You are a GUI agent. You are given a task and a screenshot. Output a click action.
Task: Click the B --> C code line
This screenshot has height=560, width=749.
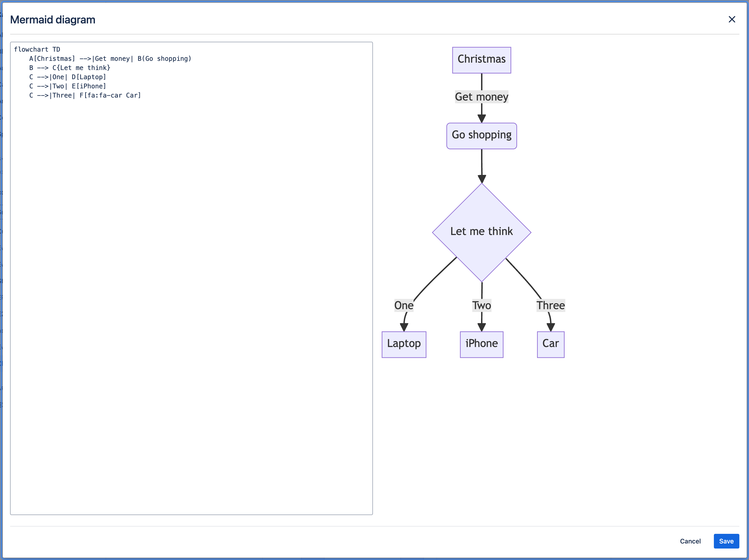(69, 68)
